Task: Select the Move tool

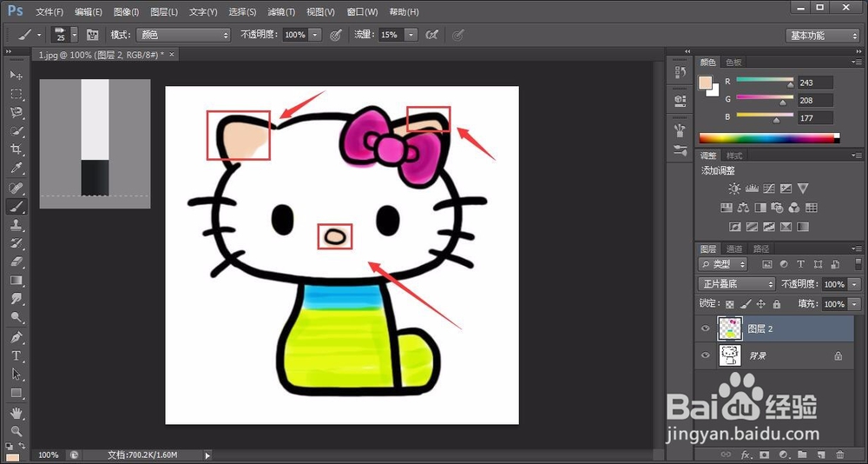Action: tap(16, 75)
